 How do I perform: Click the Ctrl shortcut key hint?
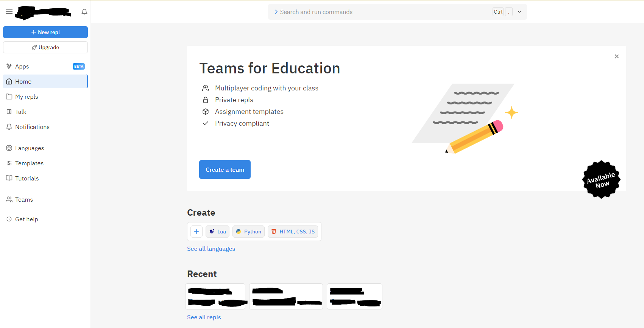(498, 12)
